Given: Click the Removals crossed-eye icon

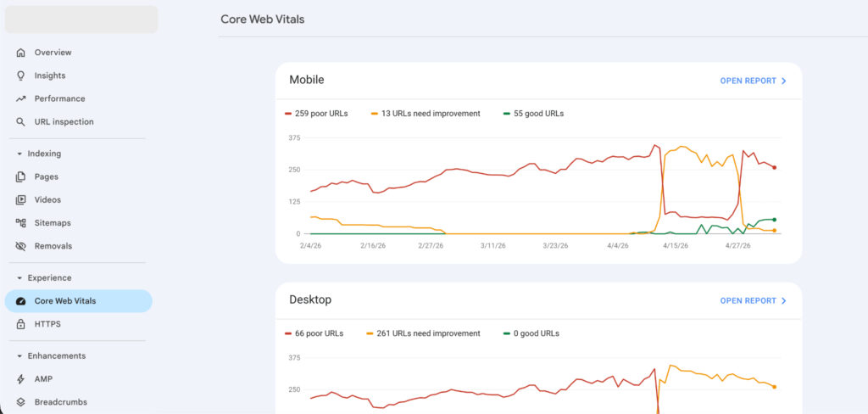Looking at the screenshot, I should [21, 246].
